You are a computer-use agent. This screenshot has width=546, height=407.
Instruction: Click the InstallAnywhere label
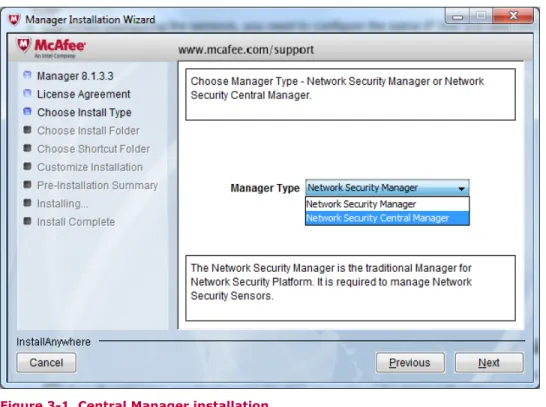point(53,342)
